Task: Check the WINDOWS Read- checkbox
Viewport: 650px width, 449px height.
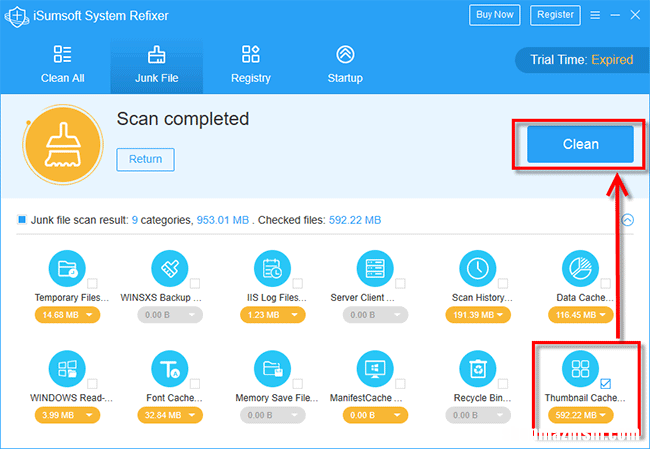Action: click(92, 384)
